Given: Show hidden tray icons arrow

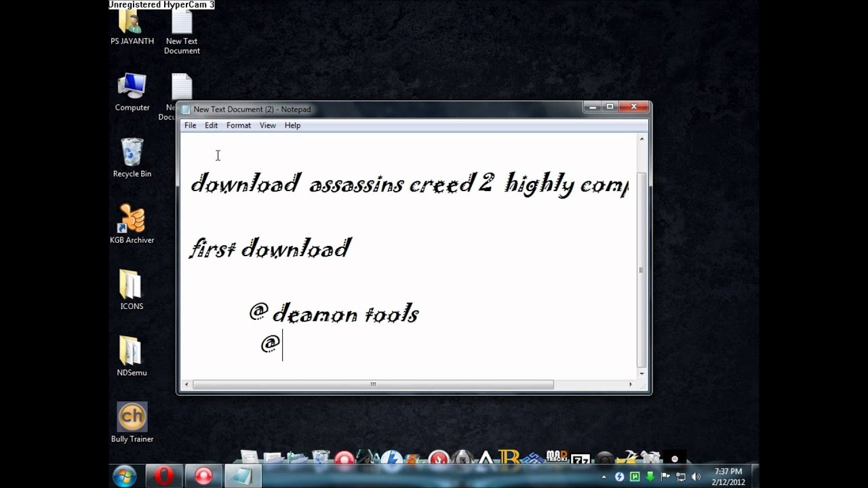Looking at the screenshot, I should 604,477.
